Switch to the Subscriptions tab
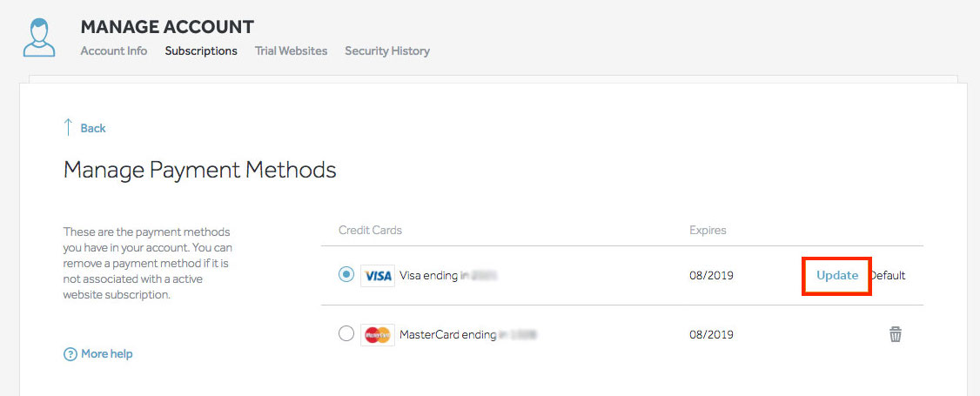The height and width of the screenshot is (396, 980). [x=201, y=50]
